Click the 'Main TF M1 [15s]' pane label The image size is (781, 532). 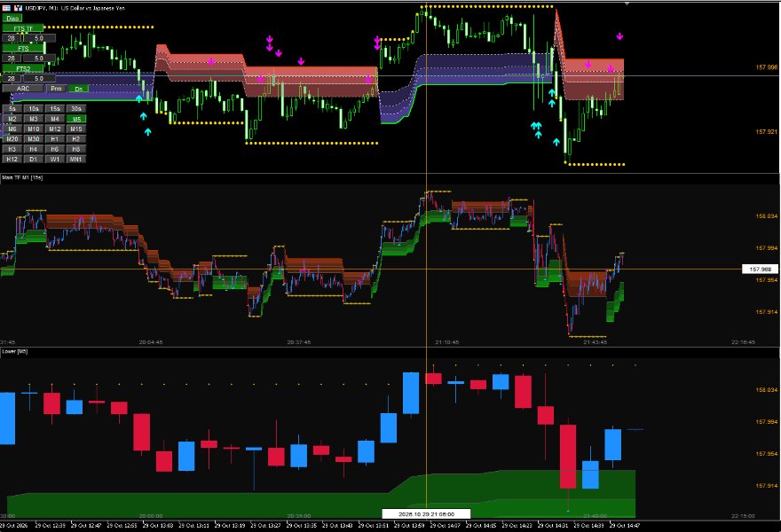click(22, 177)
